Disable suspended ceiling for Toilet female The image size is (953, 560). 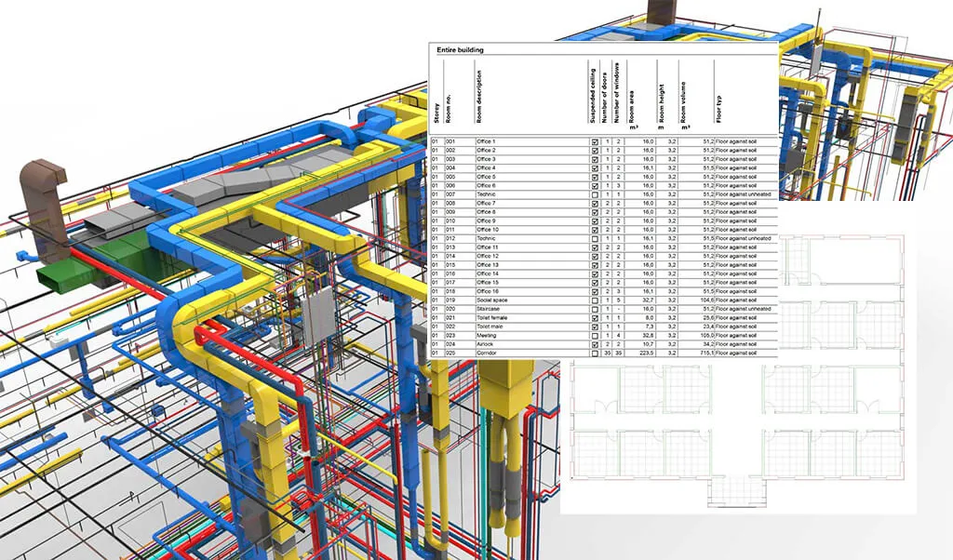point(595,318)
